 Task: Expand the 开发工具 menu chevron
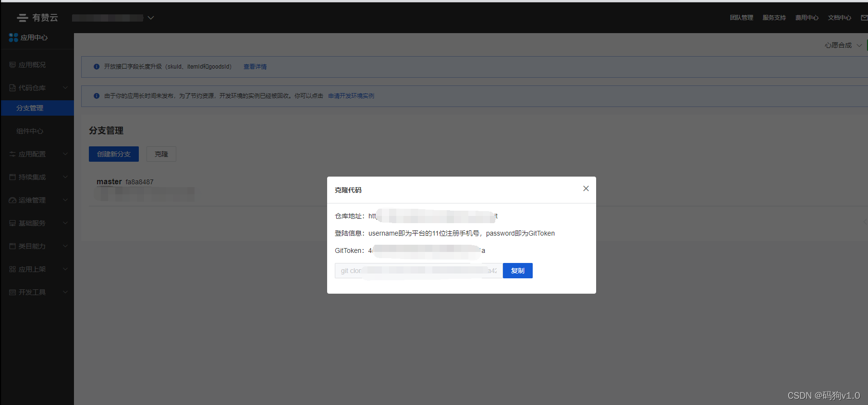tap(65, 292)
